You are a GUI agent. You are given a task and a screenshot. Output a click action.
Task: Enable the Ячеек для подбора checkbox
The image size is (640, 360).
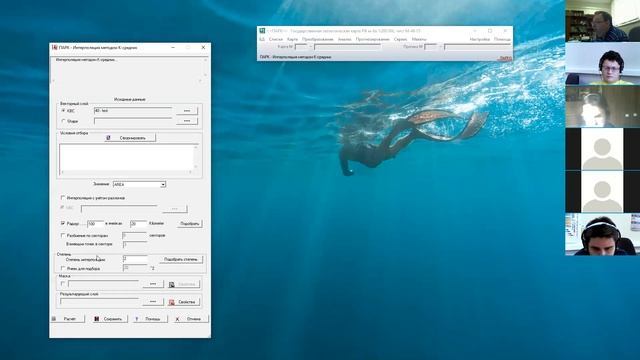pos(63,269)
